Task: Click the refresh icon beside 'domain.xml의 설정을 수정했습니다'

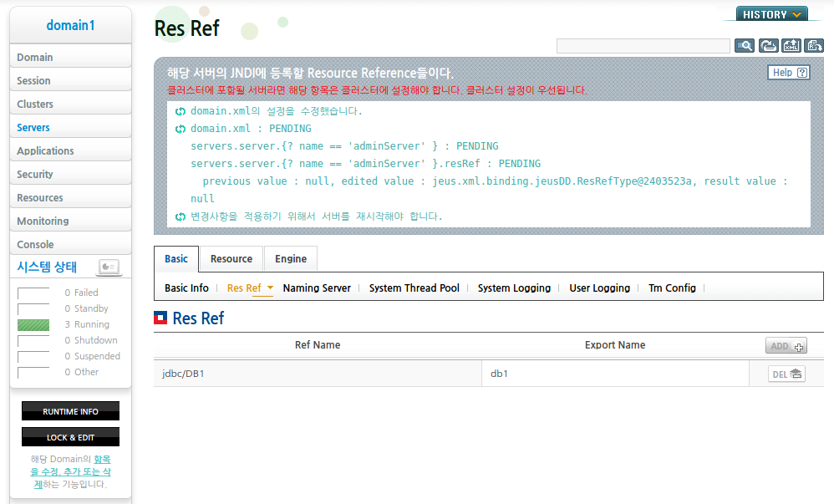Action: click(181, 111)
